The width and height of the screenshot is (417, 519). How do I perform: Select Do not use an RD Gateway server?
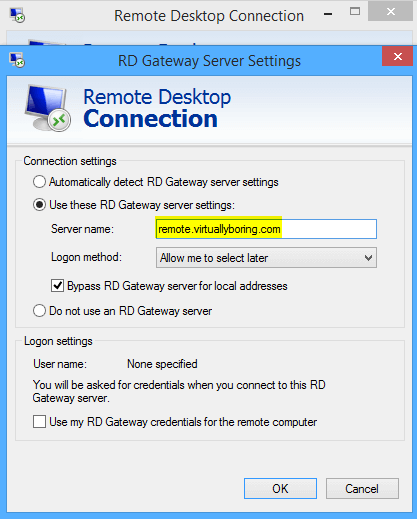click(39, 311)
